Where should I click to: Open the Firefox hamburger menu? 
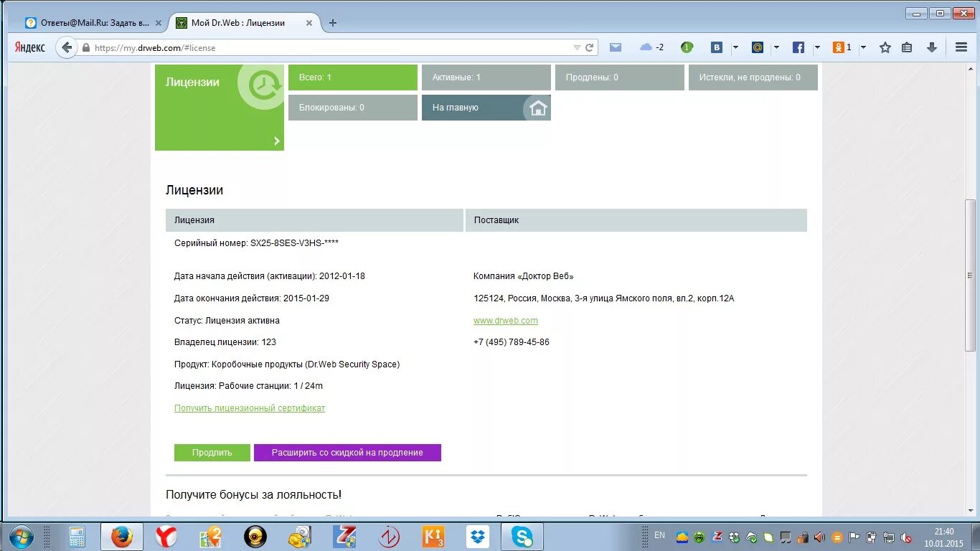pyautogui.click(x=961, y=47)
